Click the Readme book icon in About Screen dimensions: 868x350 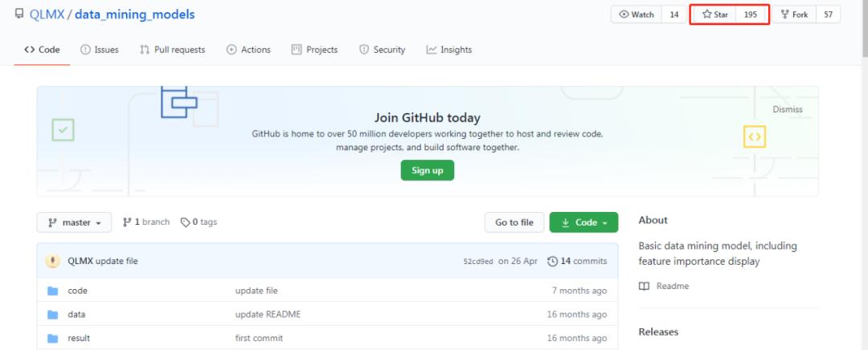pos(644,286)
